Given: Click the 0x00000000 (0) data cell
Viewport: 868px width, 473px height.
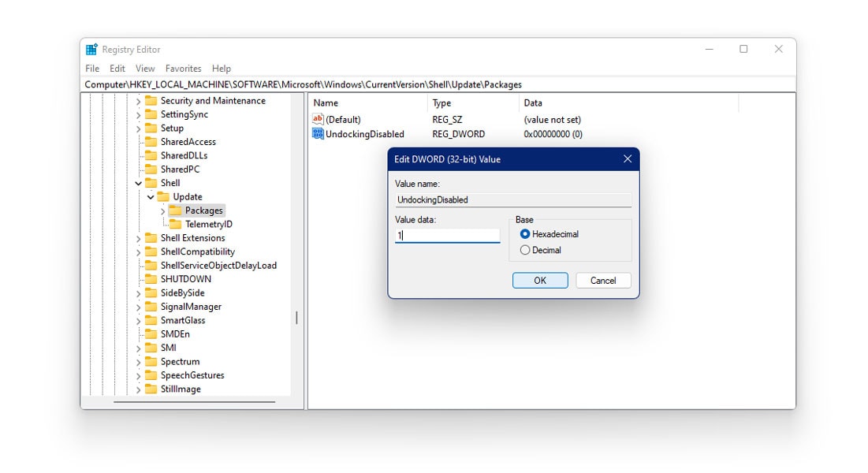Looking at the screenshot, I should tap(553, 134).
